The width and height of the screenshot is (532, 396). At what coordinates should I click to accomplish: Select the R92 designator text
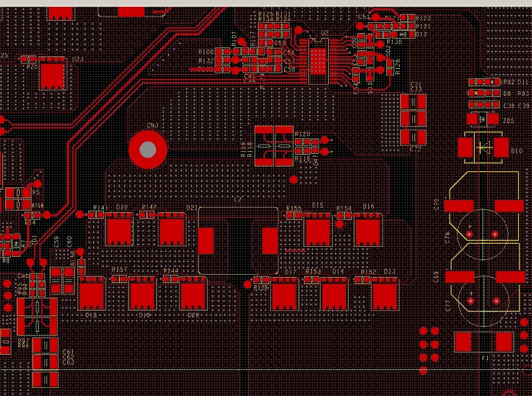[x=509, y=82]
